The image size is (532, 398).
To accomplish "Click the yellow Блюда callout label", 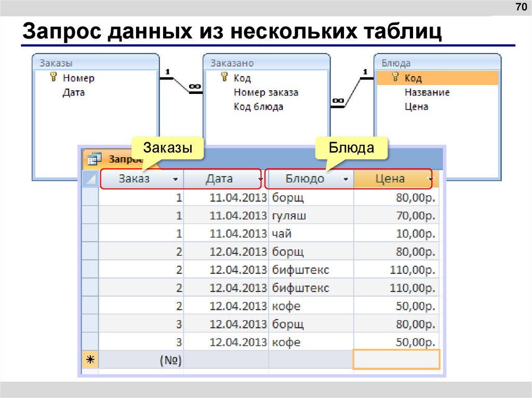I will (352, 147).
